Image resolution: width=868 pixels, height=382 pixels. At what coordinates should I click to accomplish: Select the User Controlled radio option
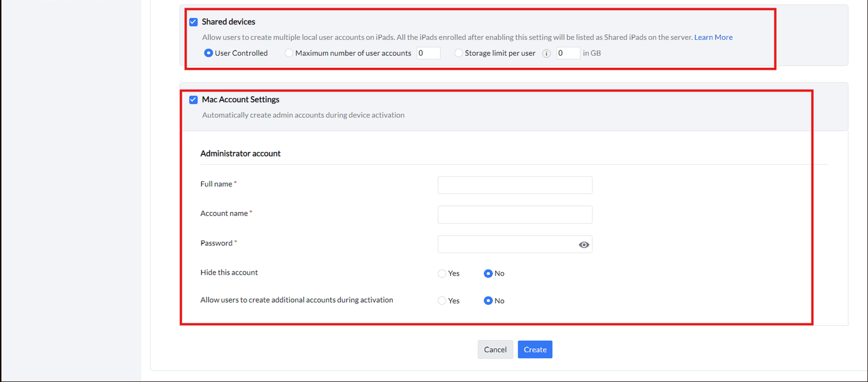tap(208, 53)
